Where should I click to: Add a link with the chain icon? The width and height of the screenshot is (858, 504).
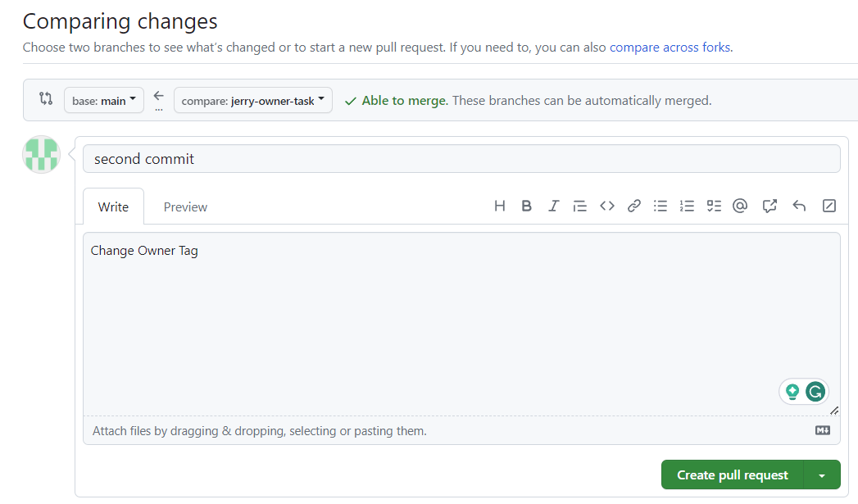pos(633,207)
